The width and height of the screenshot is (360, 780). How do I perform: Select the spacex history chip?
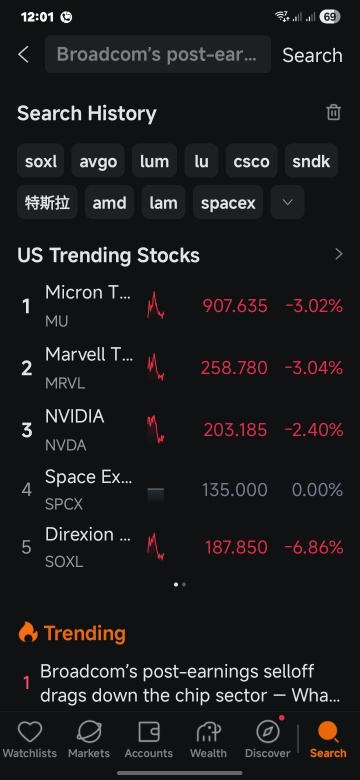coord(228,202)
